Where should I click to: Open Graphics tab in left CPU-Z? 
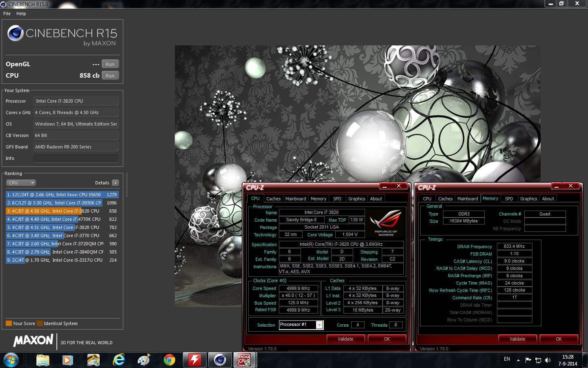[357, 199]
